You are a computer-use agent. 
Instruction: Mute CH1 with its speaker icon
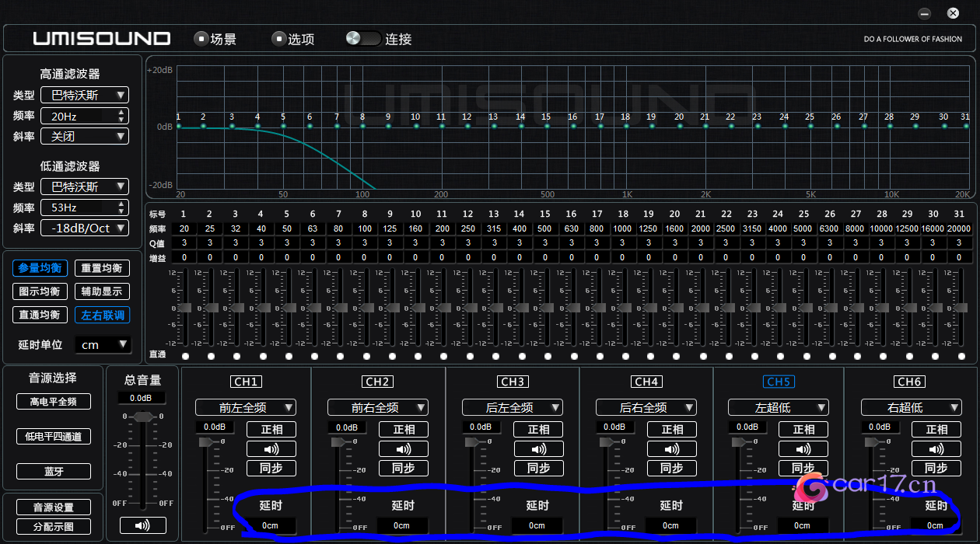click(x=271, y=449)
